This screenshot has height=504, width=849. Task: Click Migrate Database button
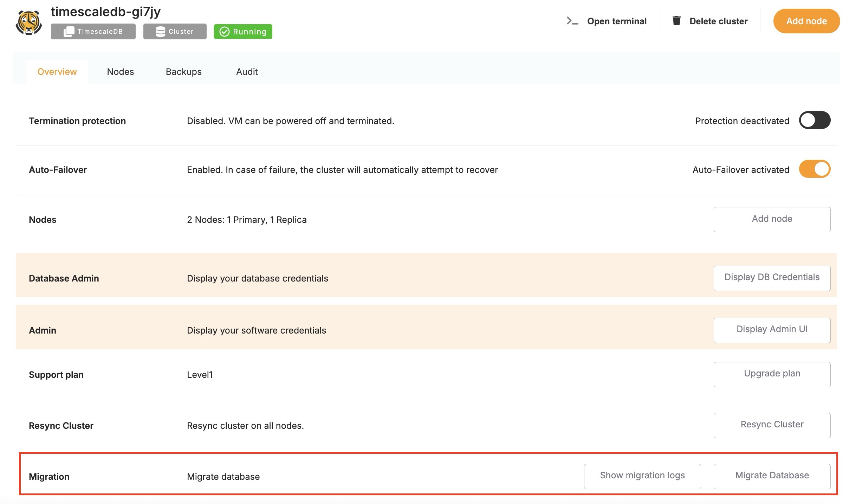pyautogui.click(x=772, y=476)
